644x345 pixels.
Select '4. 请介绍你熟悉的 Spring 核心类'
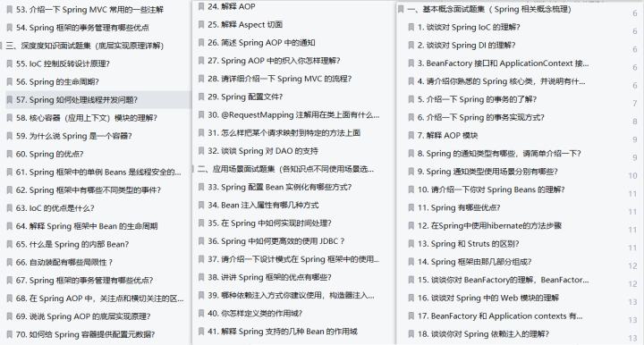[x=502, y=81]
